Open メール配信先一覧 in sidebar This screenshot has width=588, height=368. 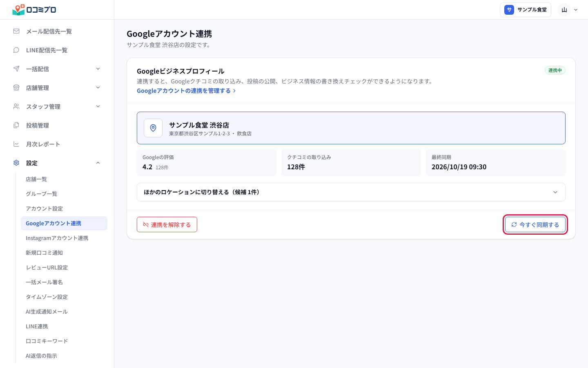57,31
